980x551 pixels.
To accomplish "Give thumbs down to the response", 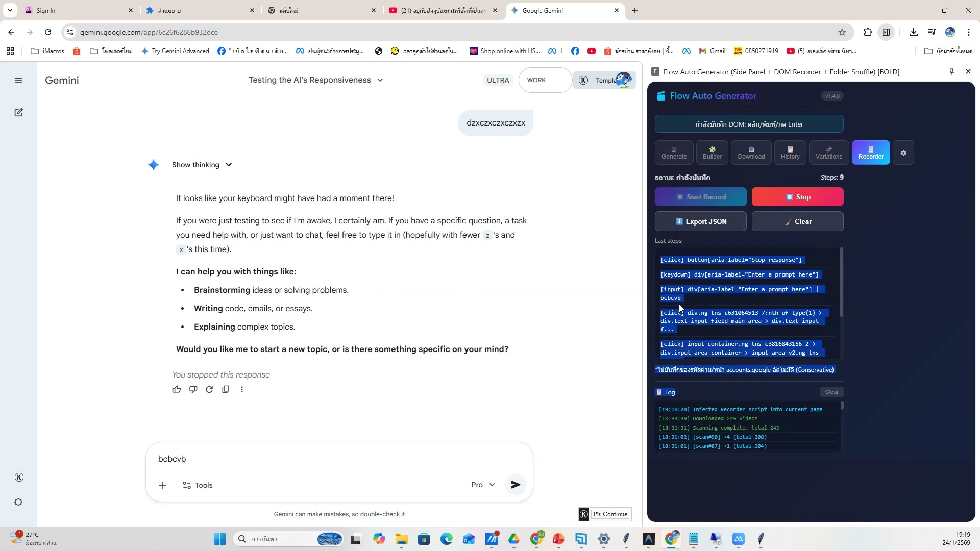I will click(x=193, y=389).
